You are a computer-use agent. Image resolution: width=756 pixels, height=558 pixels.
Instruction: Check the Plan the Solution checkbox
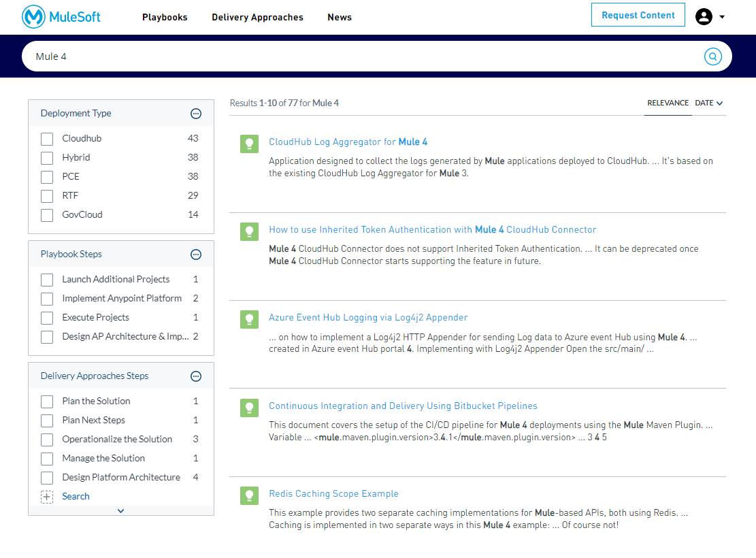coord(47,401)
